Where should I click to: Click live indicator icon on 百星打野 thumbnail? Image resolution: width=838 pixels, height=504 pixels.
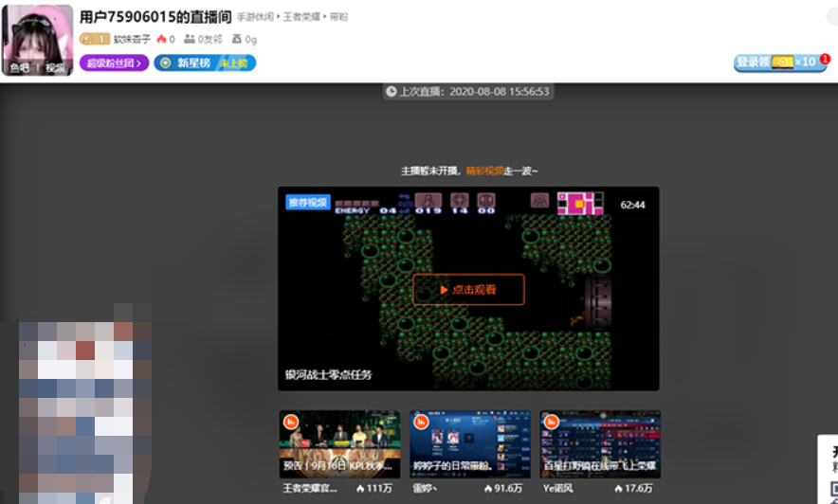(x=551, y=422)
